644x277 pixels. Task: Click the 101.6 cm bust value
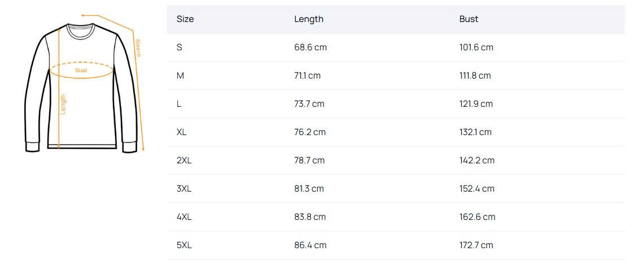476,47
